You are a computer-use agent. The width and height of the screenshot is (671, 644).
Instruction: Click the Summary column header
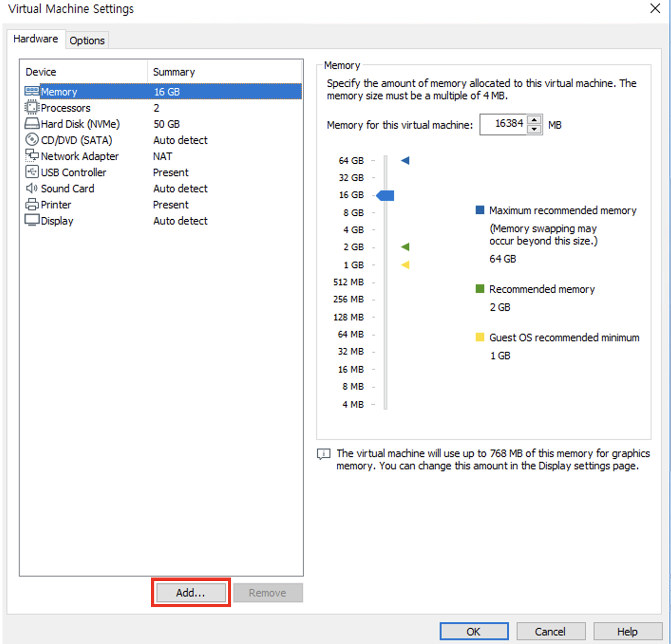[x=225, y=71]
